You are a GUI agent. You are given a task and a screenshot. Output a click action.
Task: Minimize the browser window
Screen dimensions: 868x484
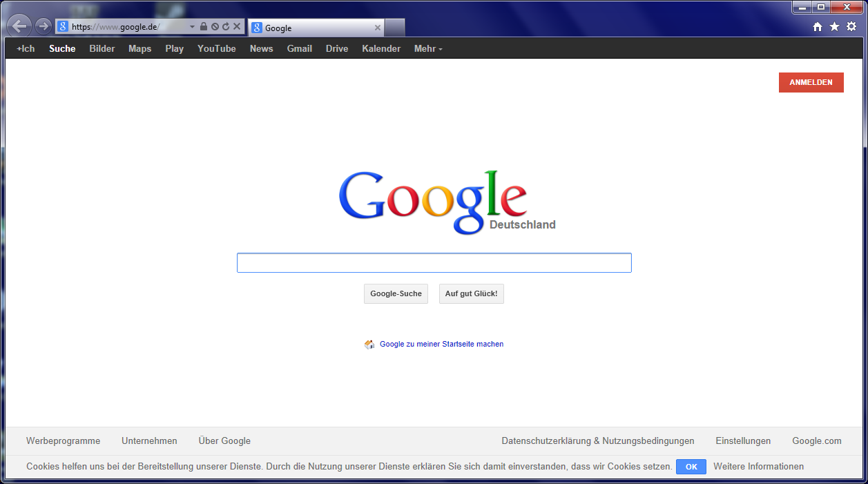pyautogui.click(x=801, y=7)
